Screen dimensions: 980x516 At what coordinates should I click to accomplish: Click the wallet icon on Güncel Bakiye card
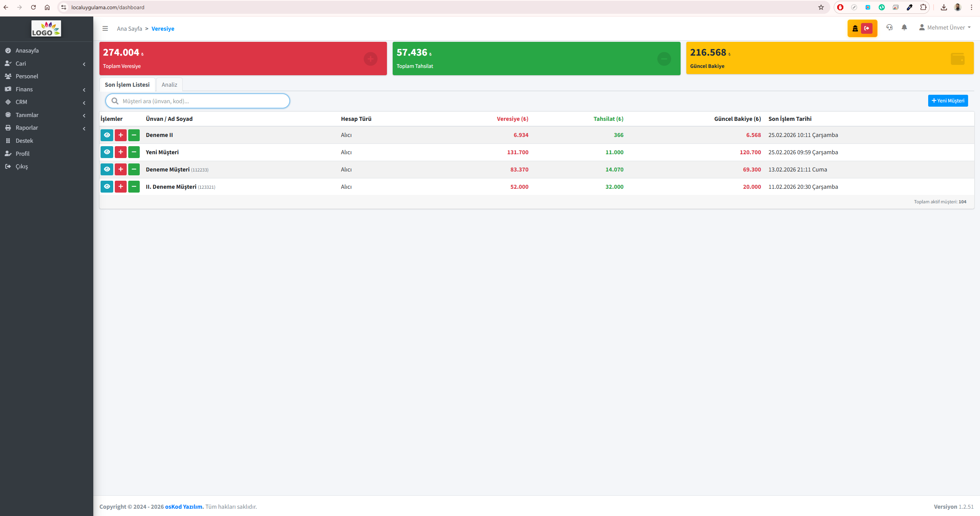tap(957, 59)
